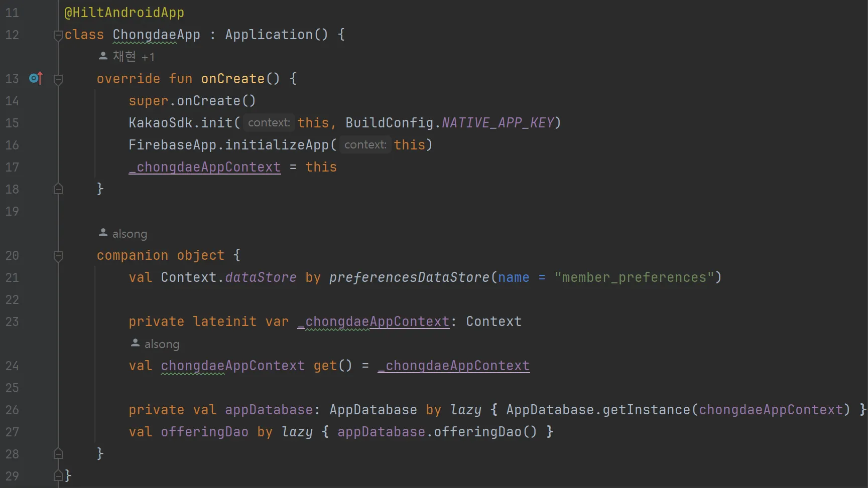
Task: Click line number 26 in the gutter
Action: tap(12, 410)
